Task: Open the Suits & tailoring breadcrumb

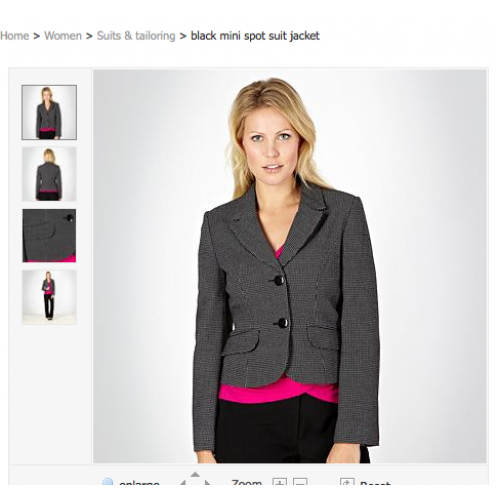Action: [136, 36]
